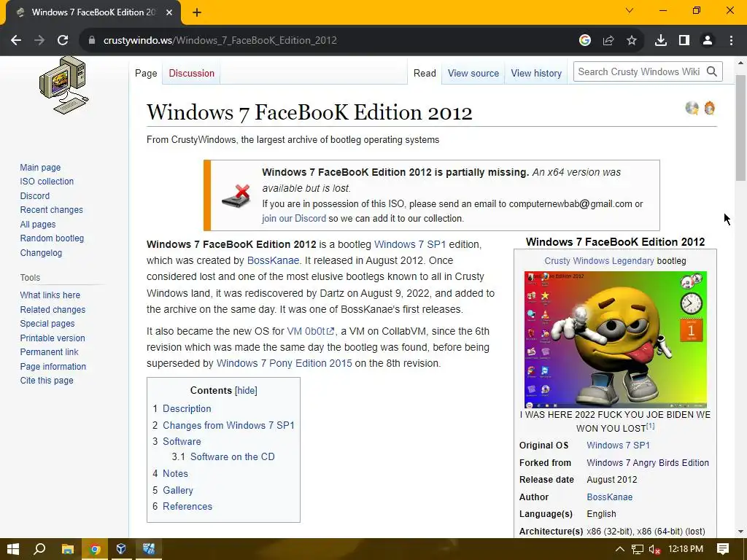Open the Printable version link
This screenshot has height=560, width=747.
[x=53, y=338]
